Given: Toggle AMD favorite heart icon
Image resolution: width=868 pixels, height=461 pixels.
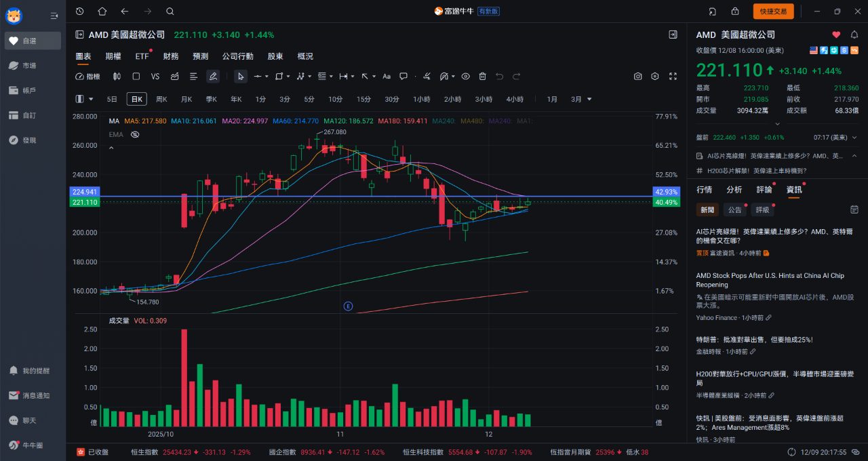Looking at the screenshot, I should [836, 35].
